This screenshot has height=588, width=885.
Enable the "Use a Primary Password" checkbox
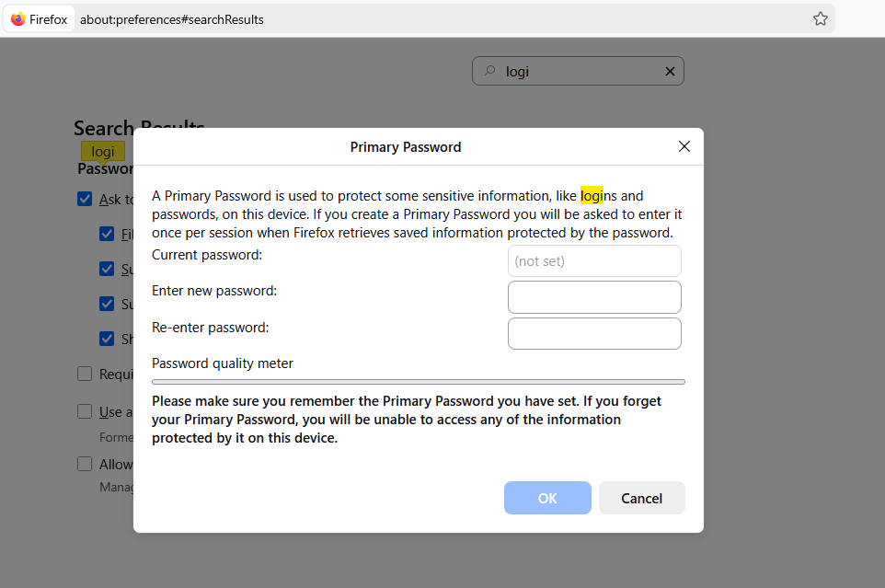(85, 411)
